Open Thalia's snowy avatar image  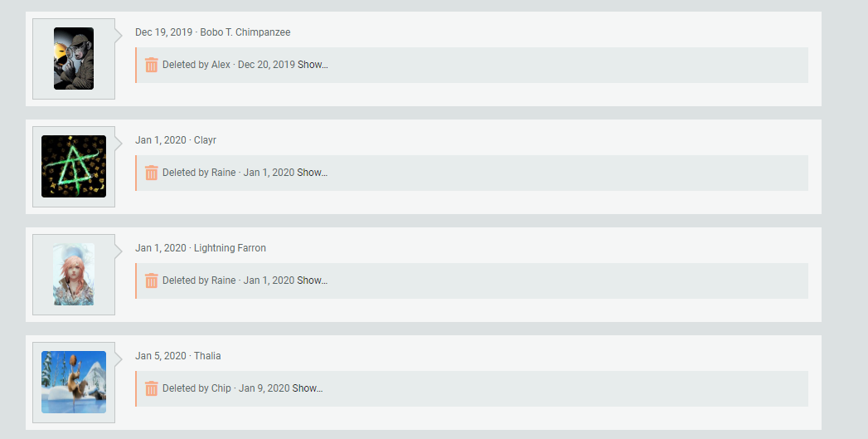coord(74,382)
